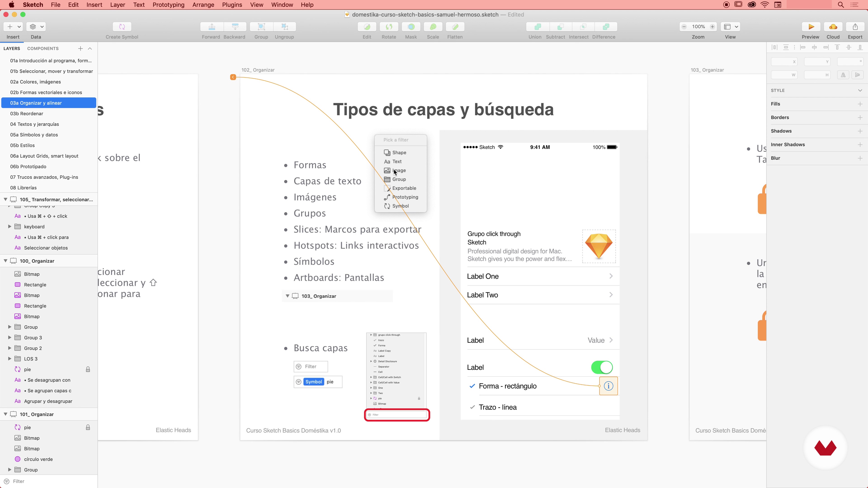Collapse the 100_ Organizar artboard in layers
This screenshot has height=488, width=868.
tap(6, 261)
